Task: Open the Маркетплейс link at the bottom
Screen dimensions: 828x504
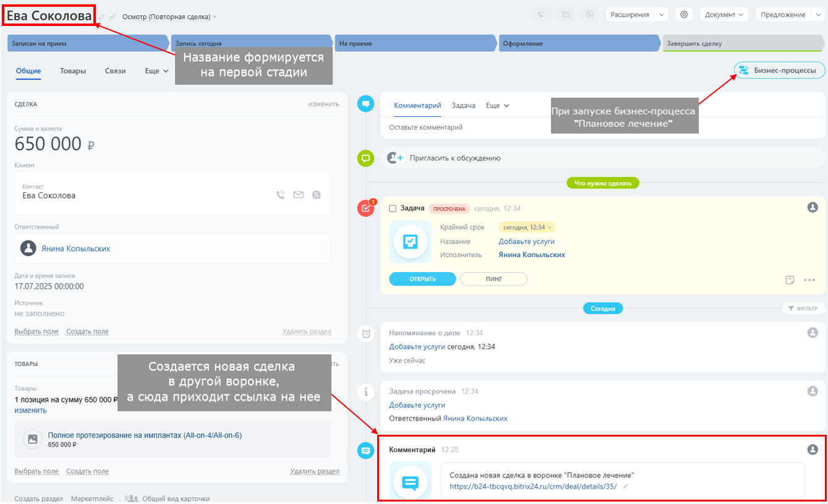Action: pos(92,498)
